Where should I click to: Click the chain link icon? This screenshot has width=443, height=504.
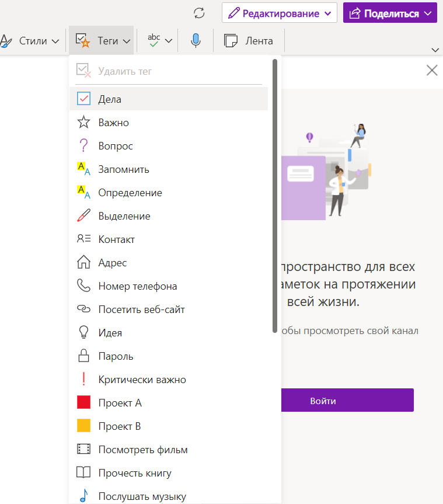[x=83, y=309]
